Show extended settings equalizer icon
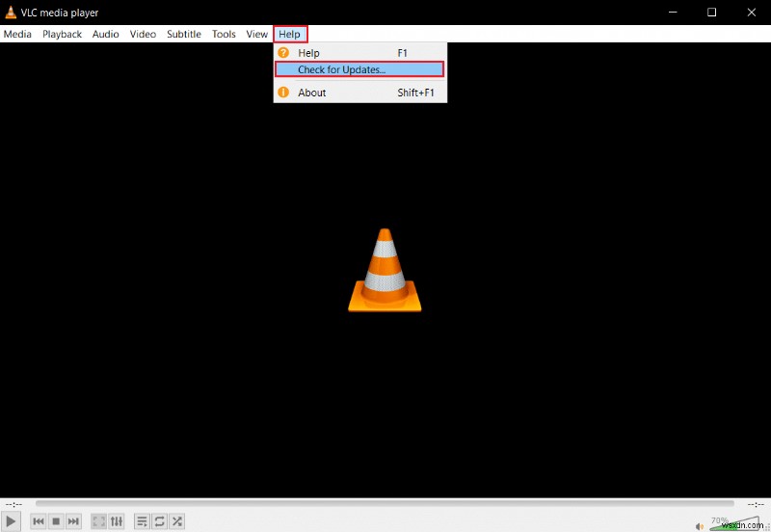 [117, 521]
